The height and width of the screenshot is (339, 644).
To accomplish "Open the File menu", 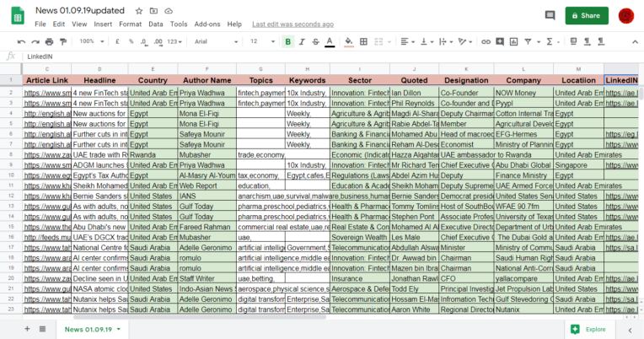I will pyautogui.click(x=40, y=24).
